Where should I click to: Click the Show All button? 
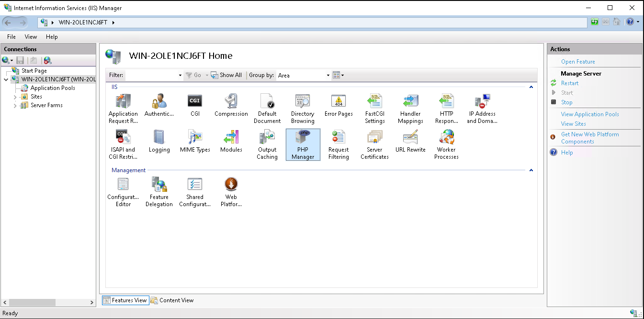tap(226, 75)
